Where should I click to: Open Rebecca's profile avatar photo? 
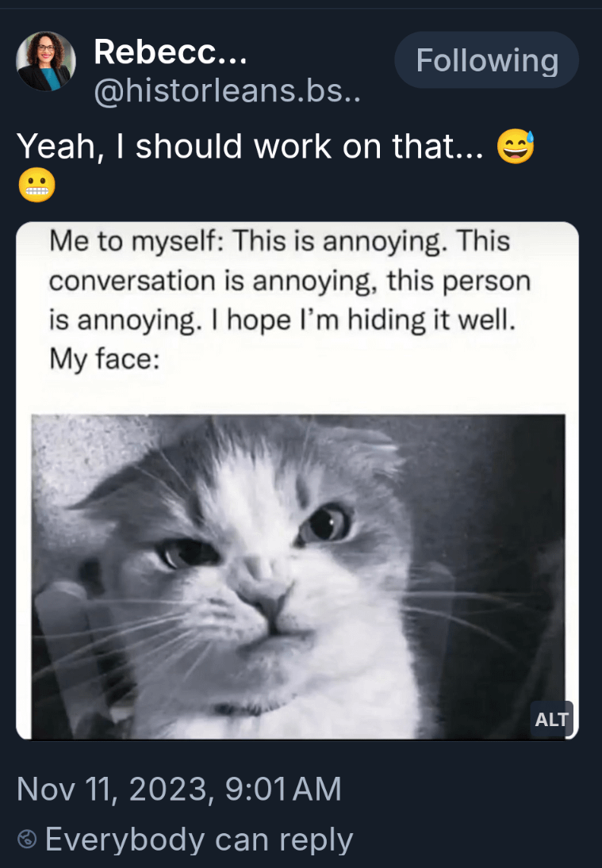[46, 61]
